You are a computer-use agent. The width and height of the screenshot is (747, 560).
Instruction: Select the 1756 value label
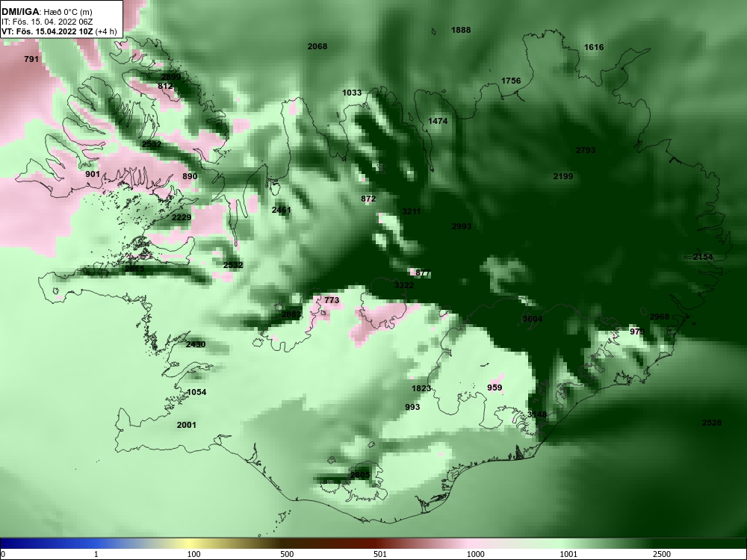tap(511, 81)
